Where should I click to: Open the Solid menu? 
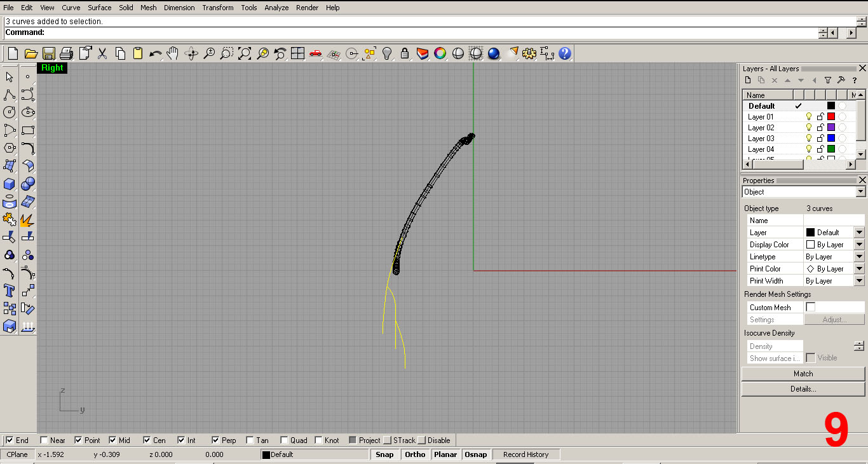tap(126, 8)
